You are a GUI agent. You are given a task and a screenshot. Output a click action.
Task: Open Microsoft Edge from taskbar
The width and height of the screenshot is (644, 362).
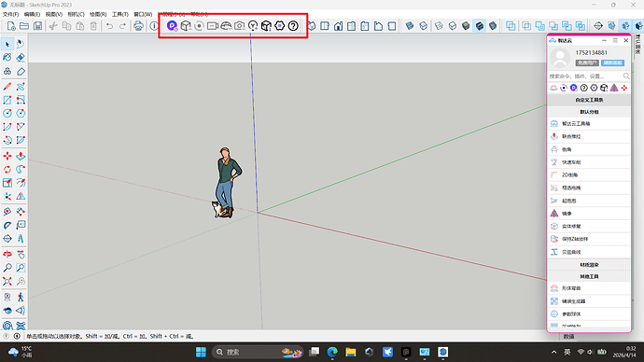click(x=332, y=352)
